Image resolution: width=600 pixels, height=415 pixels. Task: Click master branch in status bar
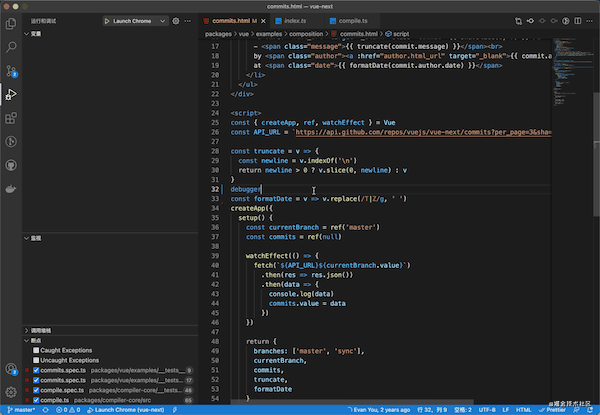(21, 410)
